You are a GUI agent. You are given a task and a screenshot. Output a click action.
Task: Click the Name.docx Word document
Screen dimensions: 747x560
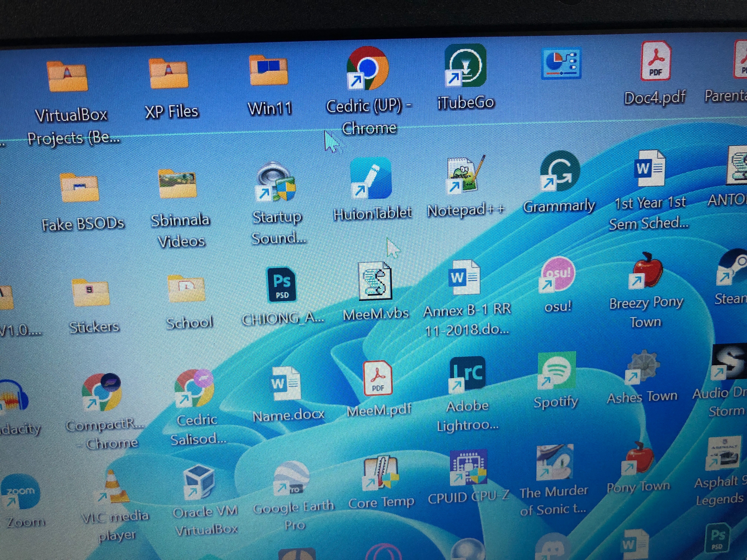pyautogui.click(x=286, y=383)
